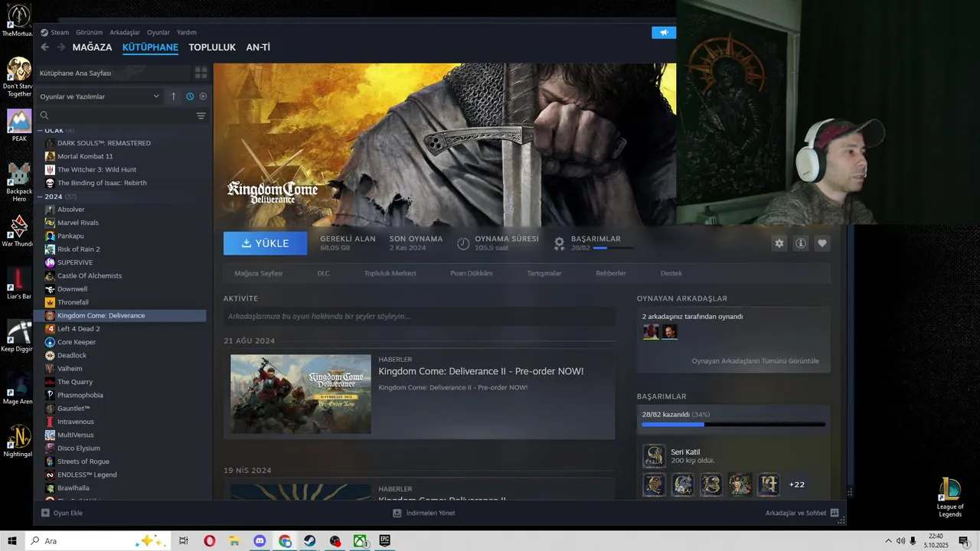The height and width of the screenshot is (551, 980).
Task: Show hidden tray icons chevron
Action: click(888, 541)
